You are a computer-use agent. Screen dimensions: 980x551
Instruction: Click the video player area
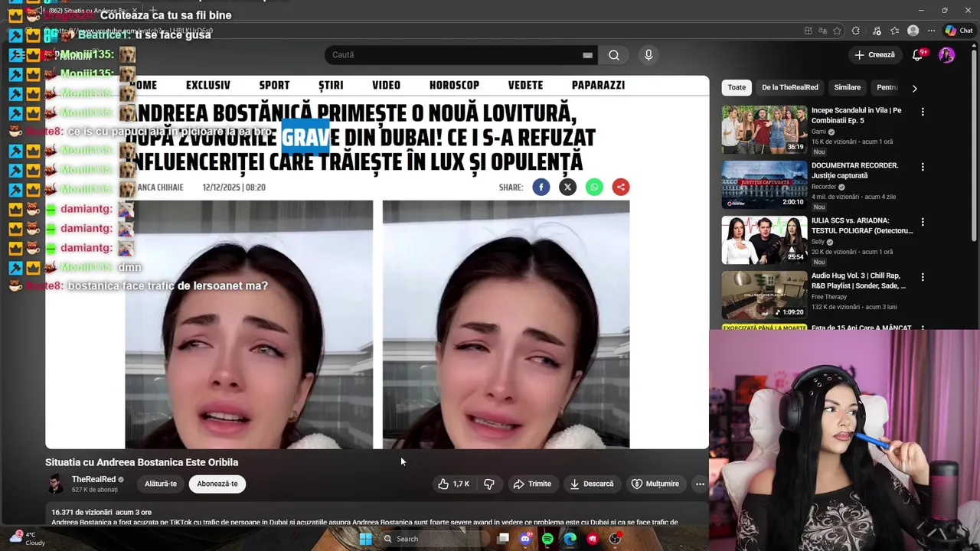coord(377,262)
